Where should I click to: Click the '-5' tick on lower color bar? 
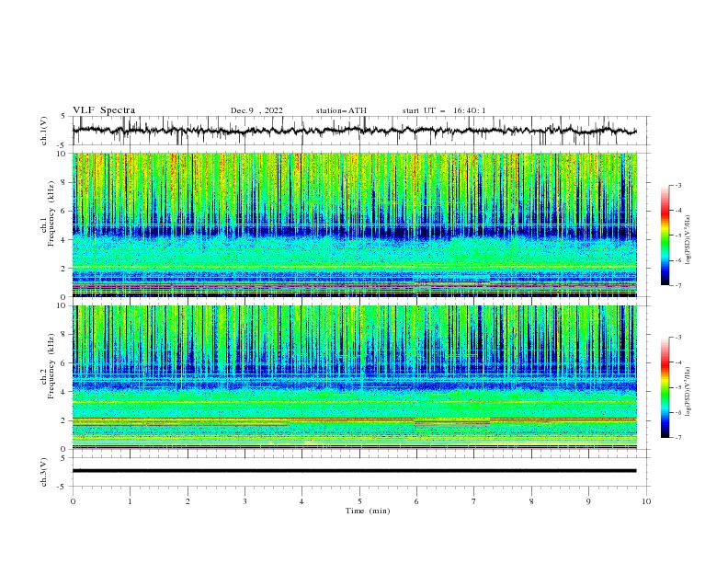(x=677, y=387)
